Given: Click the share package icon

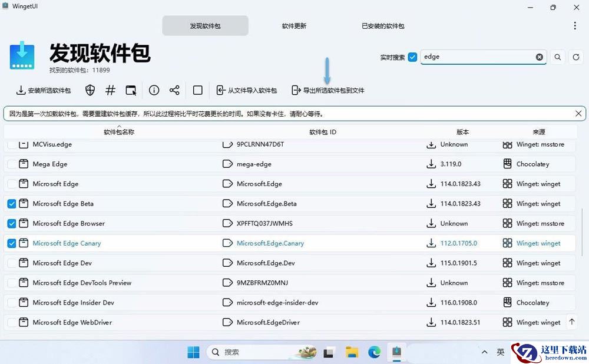Looking at the screenshot, I should [x=174, y=90].
